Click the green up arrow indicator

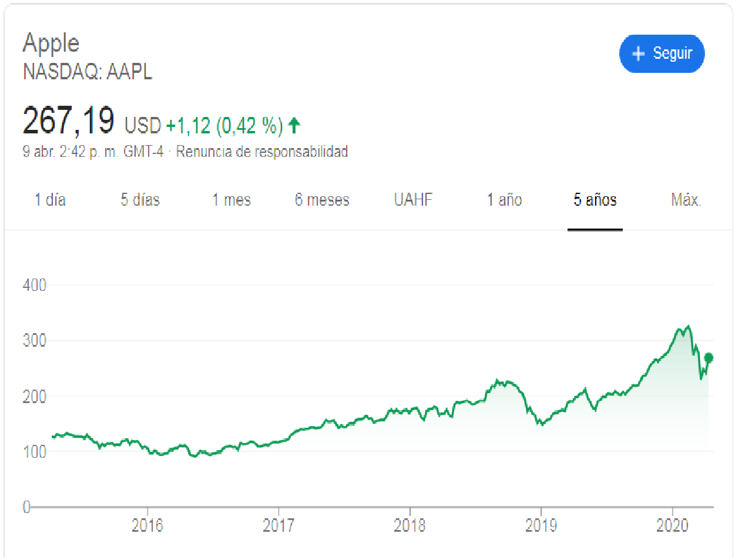tap(294, 125)
